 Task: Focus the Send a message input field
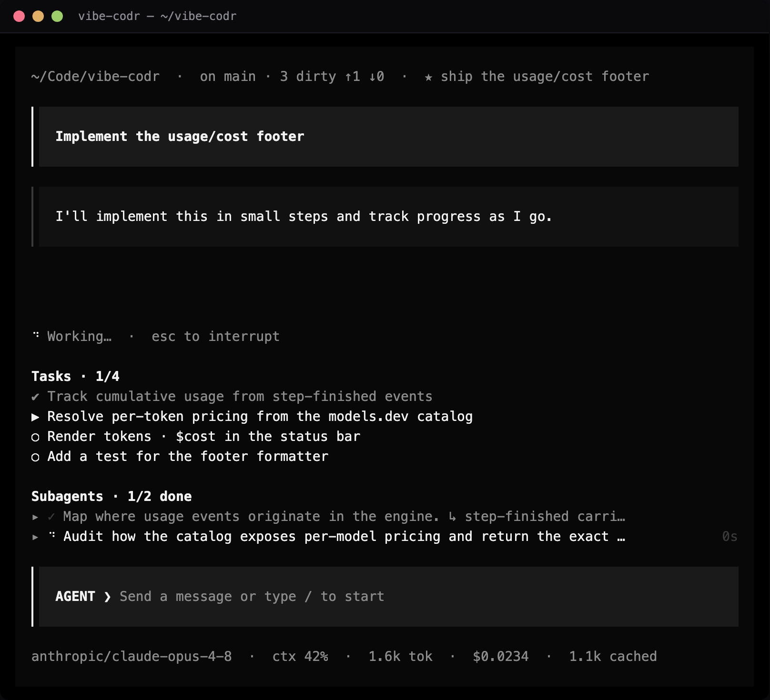(x=388, y=597)
